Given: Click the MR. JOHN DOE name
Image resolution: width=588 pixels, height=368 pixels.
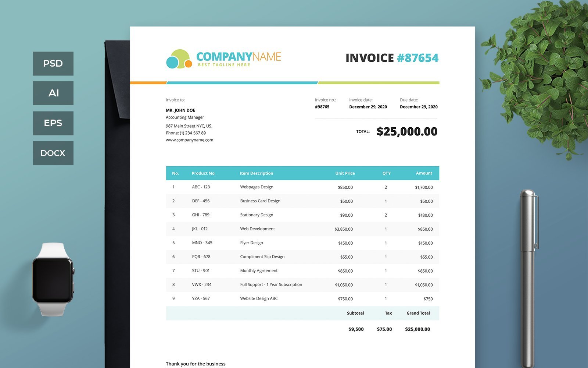Looking at the screenshot, I should pos(180,110).
